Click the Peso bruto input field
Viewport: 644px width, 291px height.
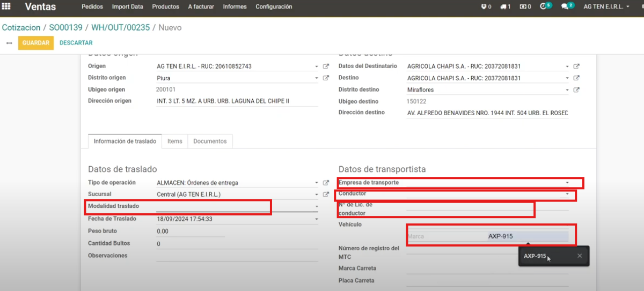point(191,232)
